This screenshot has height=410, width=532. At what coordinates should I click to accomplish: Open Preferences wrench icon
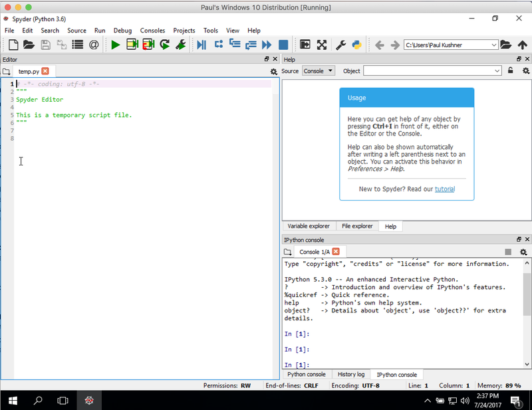340,45
